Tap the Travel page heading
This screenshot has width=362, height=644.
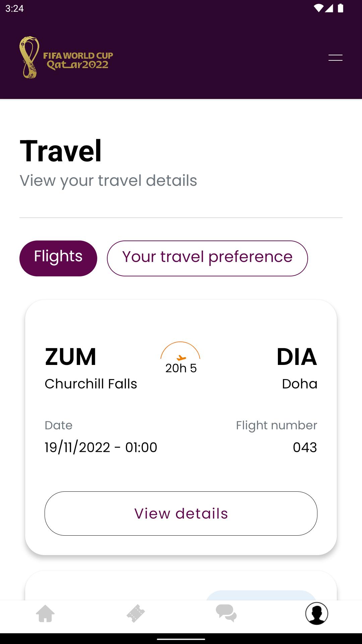point(61,151)
